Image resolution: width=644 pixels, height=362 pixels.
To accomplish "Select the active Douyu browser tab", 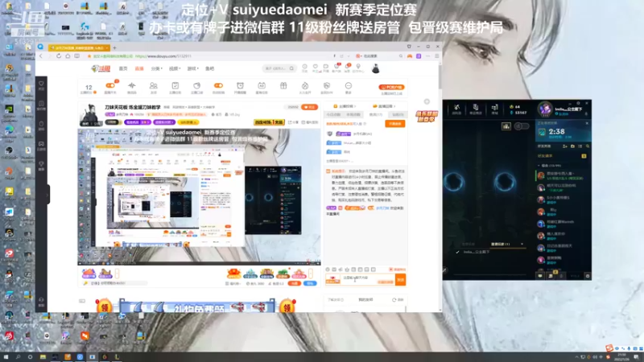I will click(78, 47).
